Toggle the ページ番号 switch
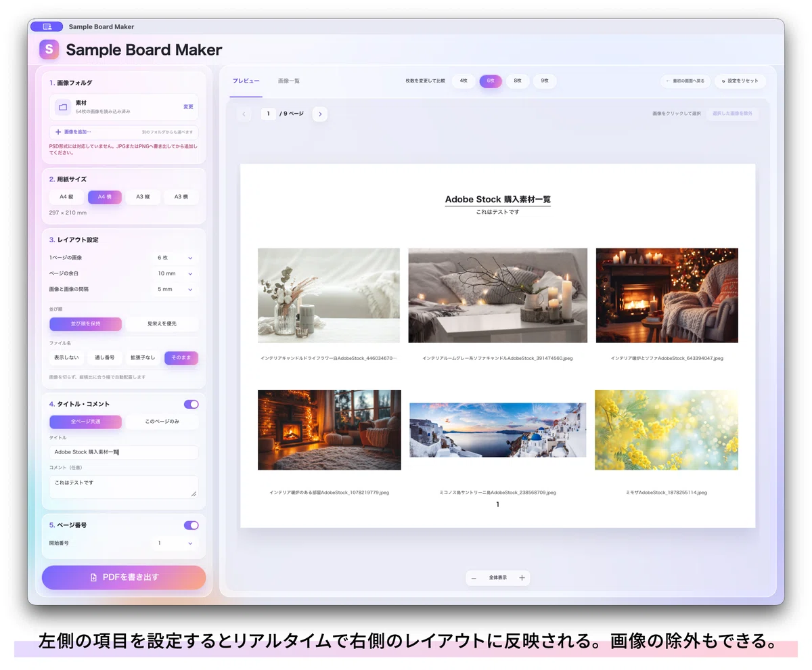This screenshot has height=670, width=812. tap(191, 525)
